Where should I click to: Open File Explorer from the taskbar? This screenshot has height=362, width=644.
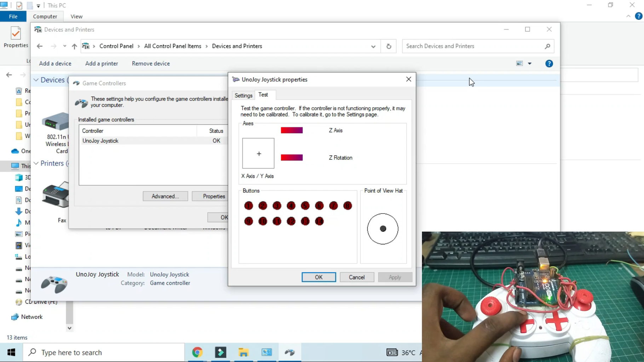coord(243,352)
